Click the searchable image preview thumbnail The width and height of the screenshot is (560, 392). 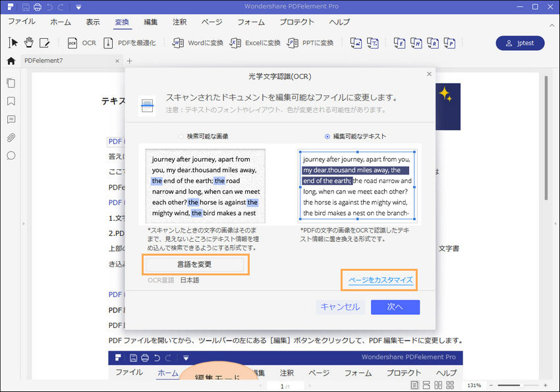(x=206, y=186)
